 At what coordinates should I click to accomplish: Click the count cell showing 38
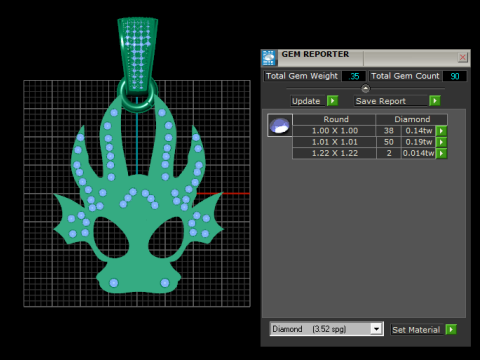pos(389,131)
